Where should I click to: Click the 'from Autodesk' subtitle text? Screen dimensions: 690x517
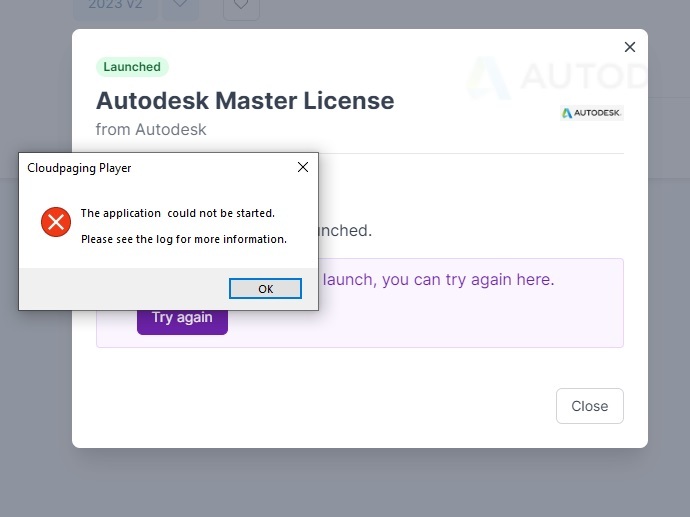[151, 130]
